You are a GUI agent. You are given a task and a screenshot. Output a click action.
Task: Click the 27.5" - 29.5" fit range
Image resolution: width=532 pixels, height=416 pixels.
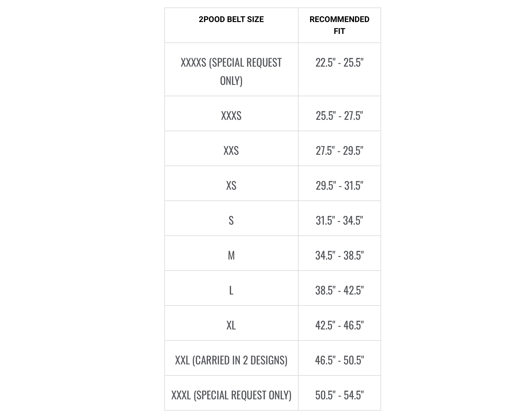tap(339, 151)
